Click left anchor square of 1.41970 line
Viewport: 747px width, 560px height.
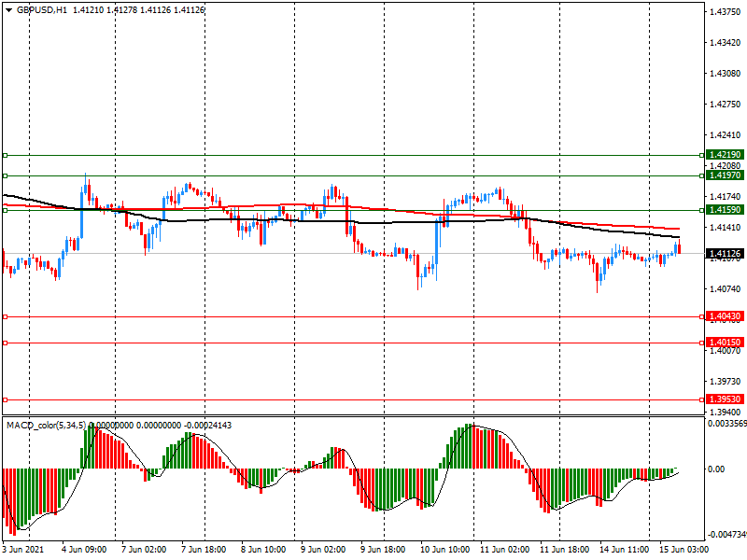click(x=5, y=175)
